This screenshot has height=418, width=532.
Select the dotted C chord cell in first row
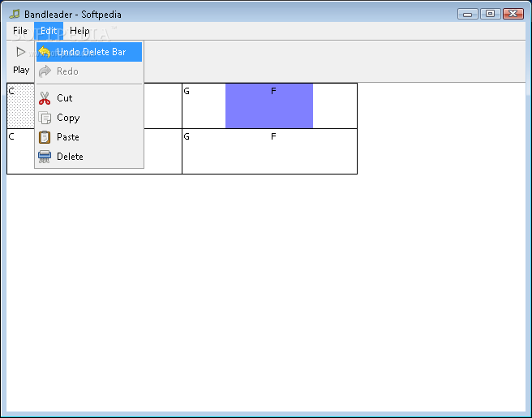[21, 106]
